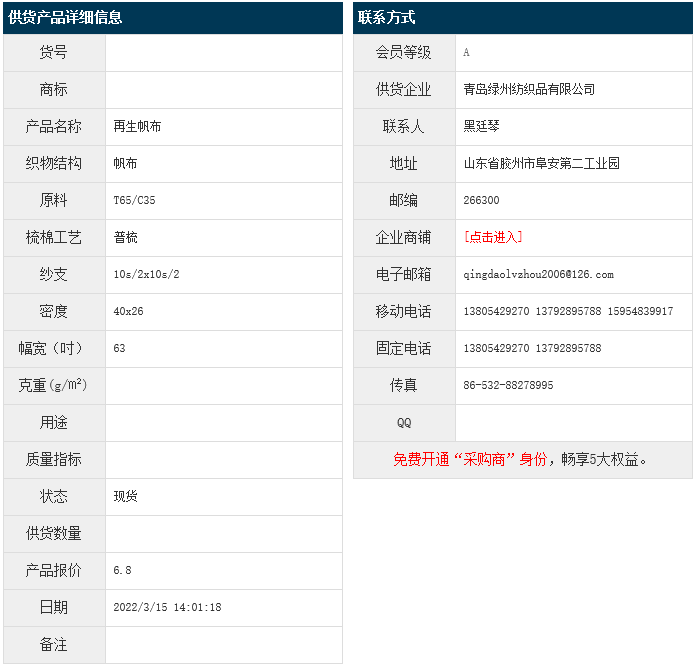The image size is (697, 667).
Task: Click the postal code 266300
Action: (x=481, y=200)
